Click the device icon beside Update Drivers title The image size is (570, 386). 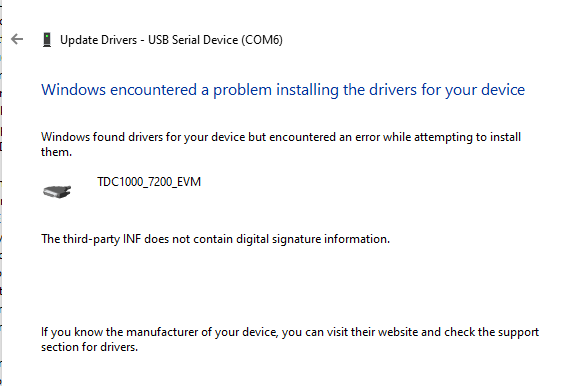(47, 40)
